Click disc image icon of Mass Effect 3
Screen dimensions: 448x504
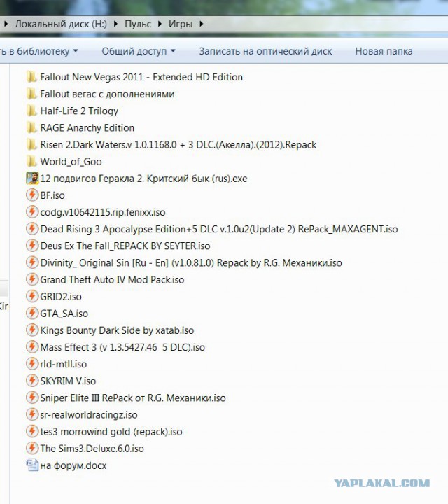coord(32,347)
